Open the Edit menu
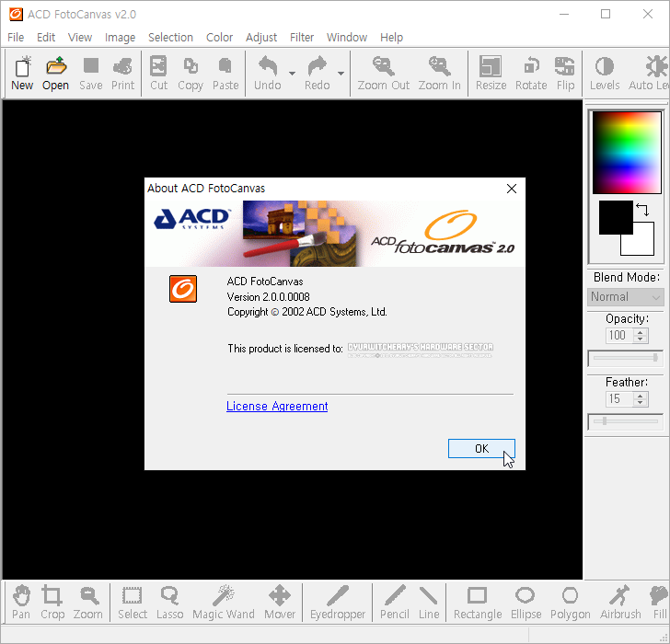This screenshot has height=644, width=670. coord(46,38)
